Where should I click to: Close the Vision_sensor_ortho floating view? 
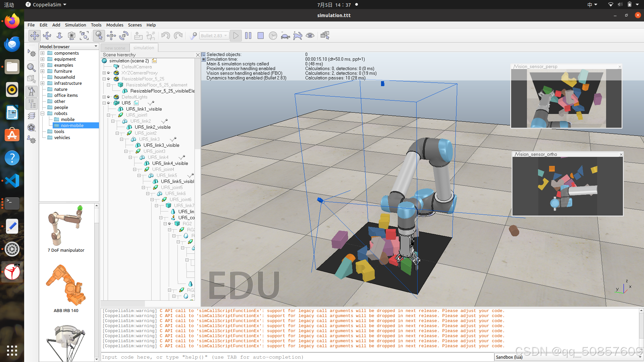click(621, 155)
